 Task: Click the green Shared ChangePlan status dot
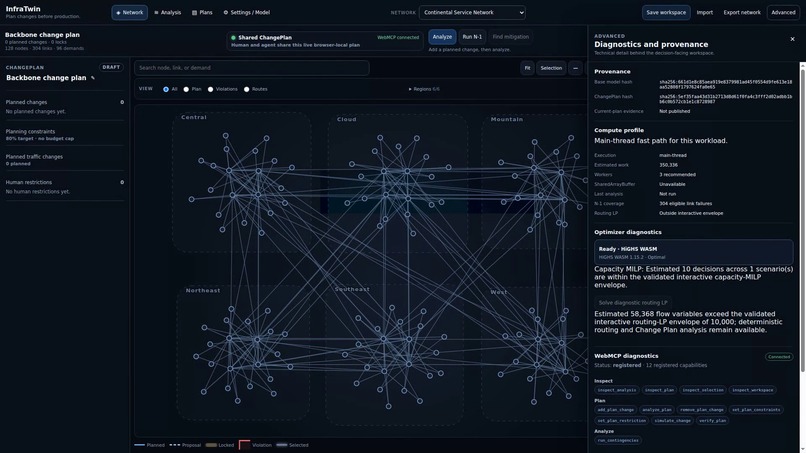(233, 38)
